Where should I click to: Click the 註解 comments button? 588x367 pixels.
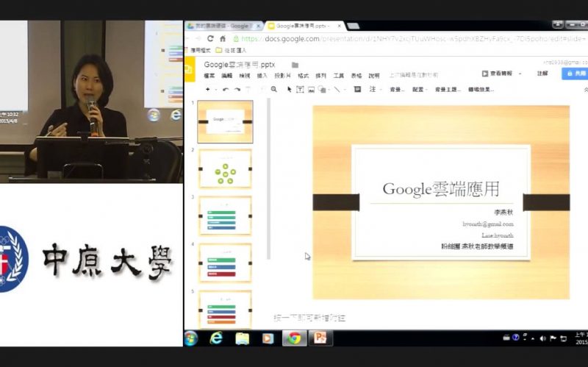click(x=542, y=74)
